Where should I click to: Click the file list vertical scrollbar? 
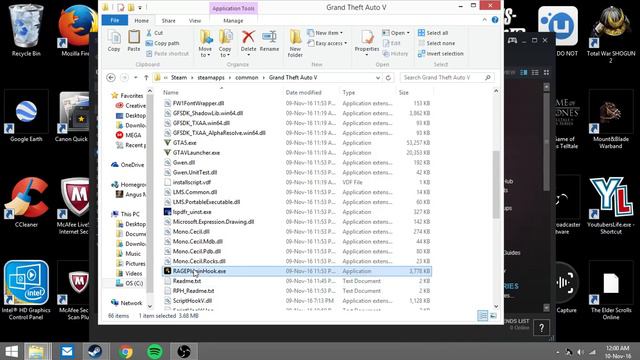coord(496,184)
